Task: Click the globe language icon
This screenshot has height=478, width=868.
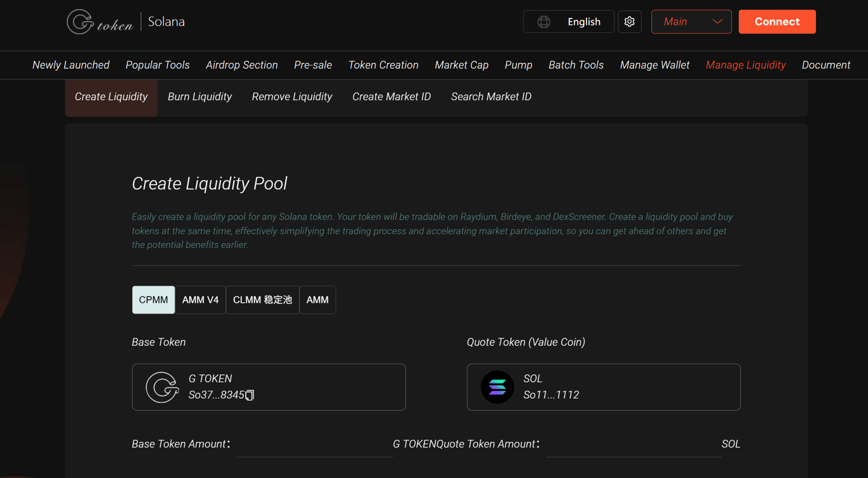Action: 544,22
